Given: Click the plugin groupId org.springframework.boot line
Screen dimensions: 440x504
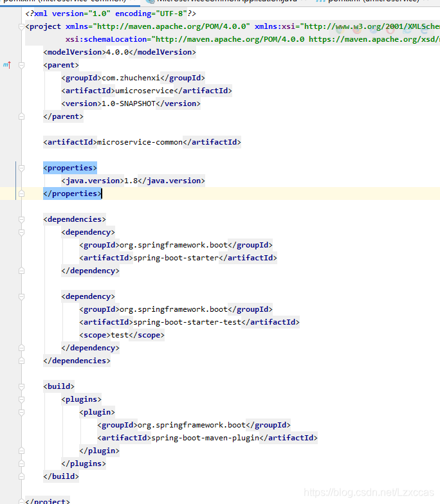Looking at the screenshot, I should [194, 425].
